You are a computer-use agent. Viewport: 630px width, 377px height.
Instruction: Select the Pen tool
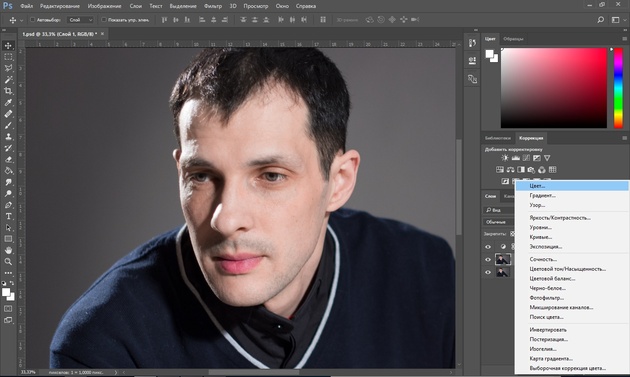tap(8, 205)
